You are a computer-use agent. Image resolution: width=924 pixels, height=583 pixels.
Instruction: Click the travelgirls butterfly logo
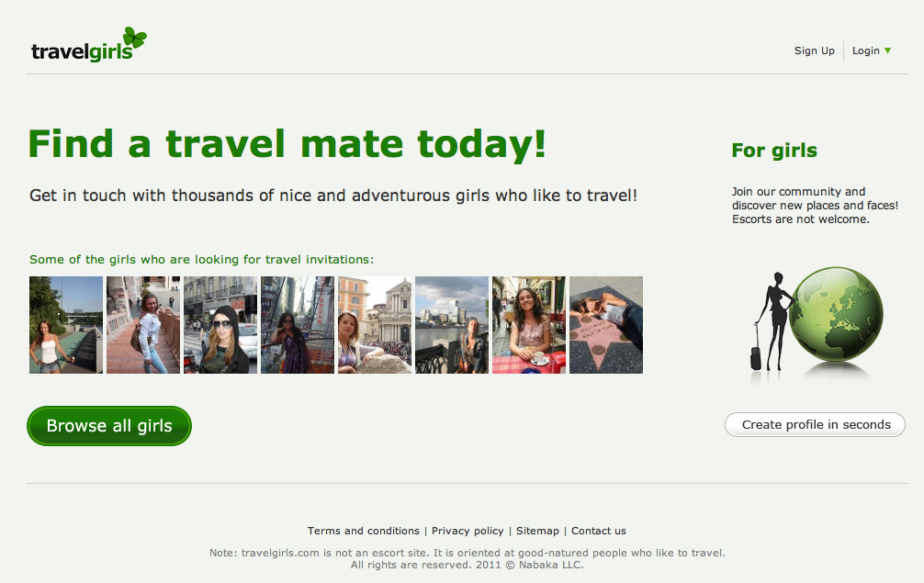(89, 45)
